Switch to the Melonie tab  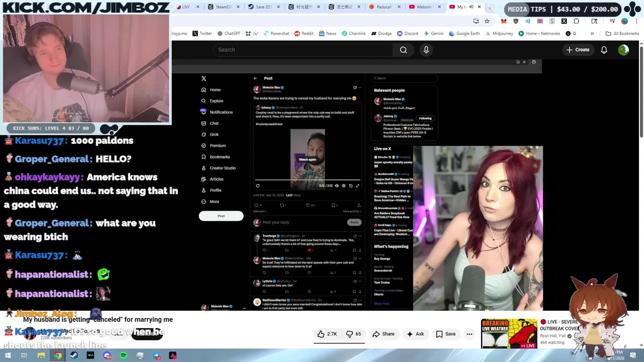point(425,7)
